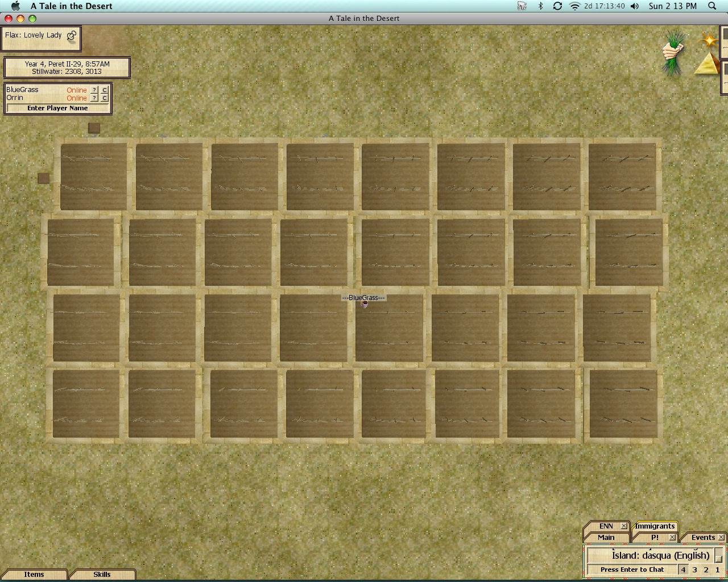Click Orrin's Online status
728x582 pixels.
(x=76, y=98)
